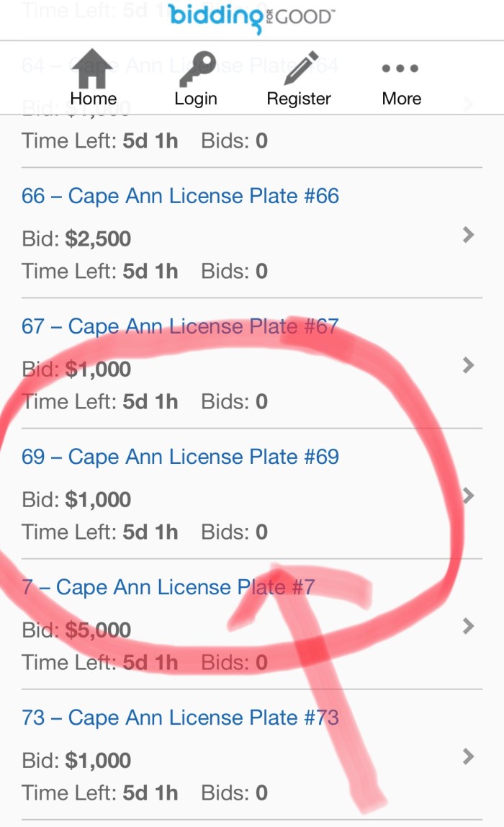Expand plate #73 row via chevron
The width and height of the screenshot is (504, 827).
pyautogui.click(x=469, y=756)
